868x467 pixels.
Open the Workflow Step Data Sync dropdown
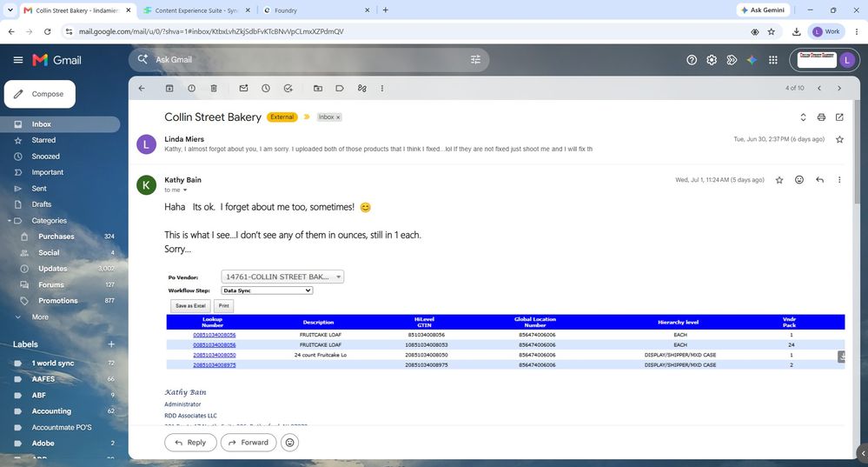(267, 290)
